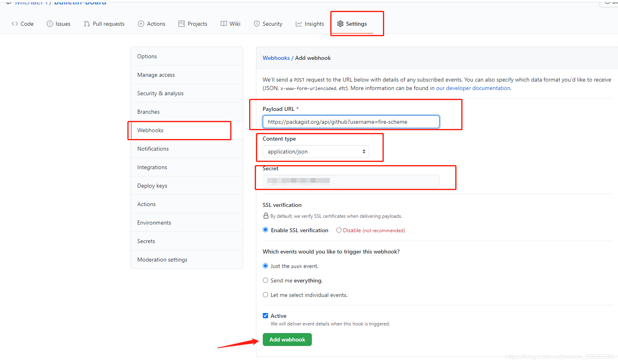
Task: Click the Security shield icon
Action: pos(257,24)
